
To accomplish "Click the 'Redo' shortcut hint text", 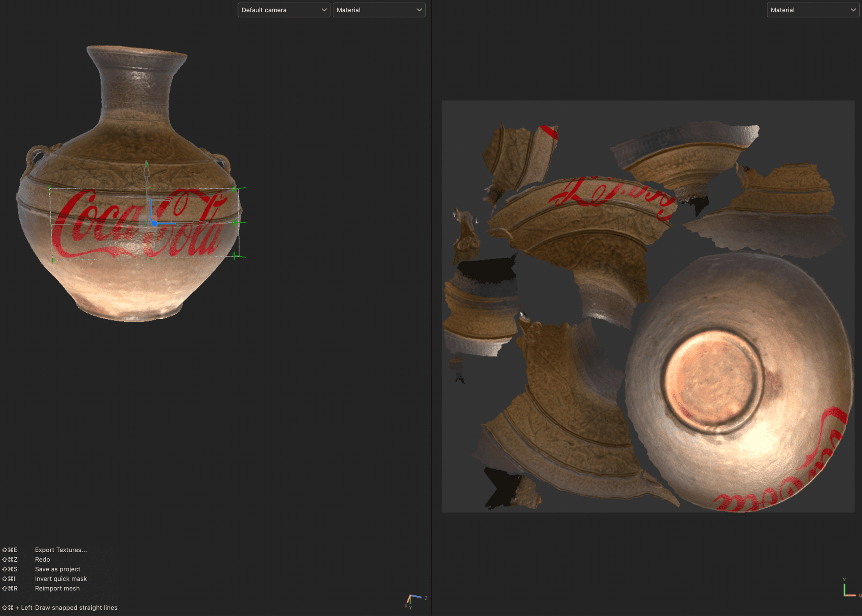I will click(43, 559).
